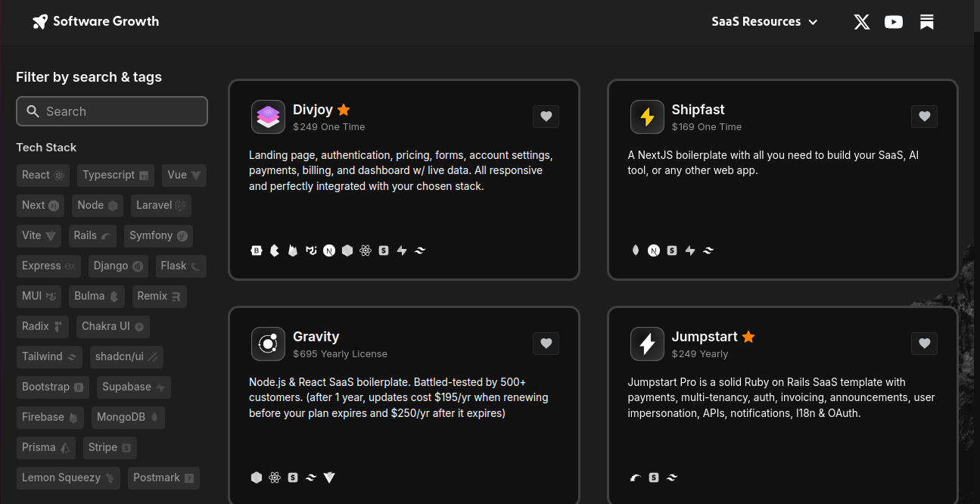
Task: Click the '$169 One Time' price text
Action: click(707, 127)
